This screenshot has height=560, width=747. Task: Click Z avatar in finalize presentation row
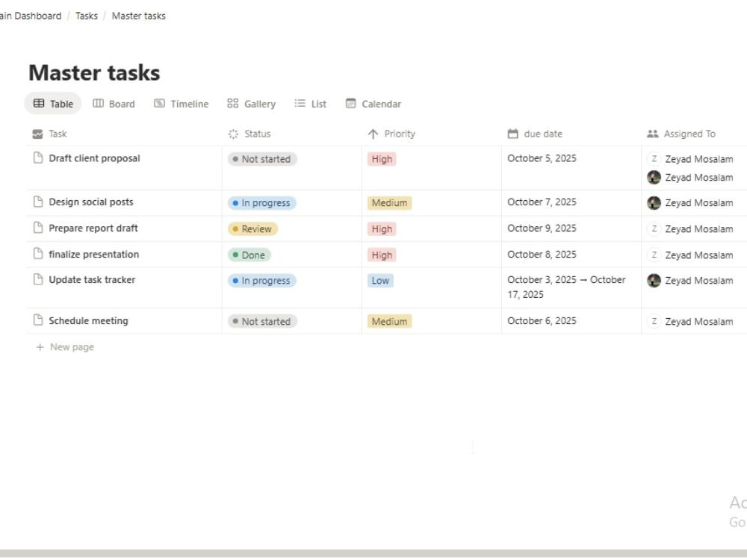(x=654, y=255)
